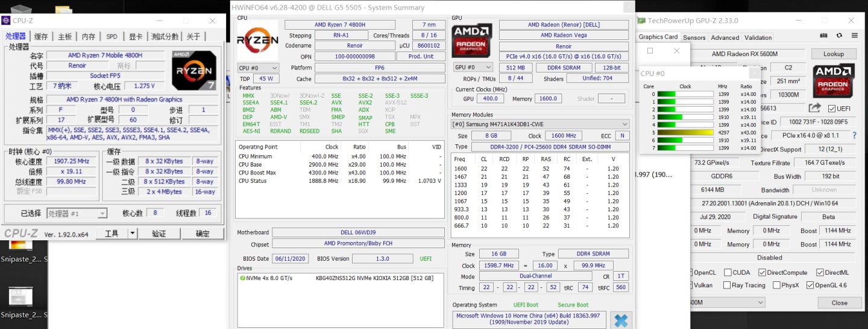This screenshot has height=329, width=868.
Task: Click the AMD Radeon logo in HWiNFO GPU section
Action: (x=471, y=40)
